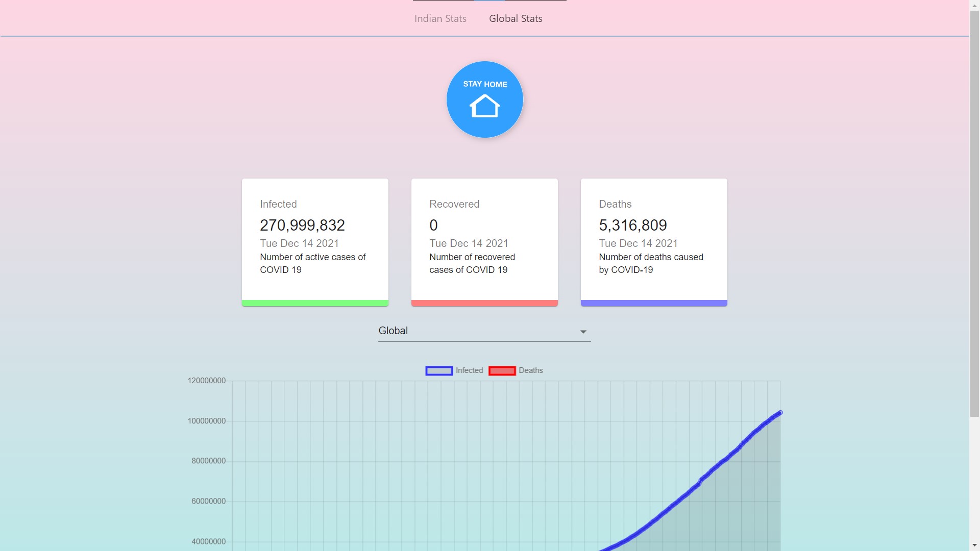Select the Infected count 270,999,832
Image resolution: width=980 pixels, height=551 pixels.
point(302,225)
